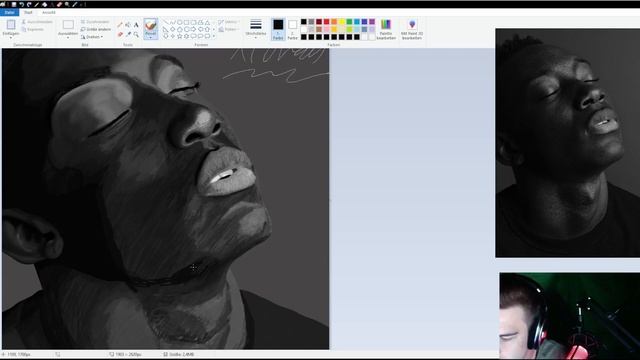Screen dimensions: 640x360
Task: Open Palette bearbeiten edit colors
Action: tap(386, 29)
